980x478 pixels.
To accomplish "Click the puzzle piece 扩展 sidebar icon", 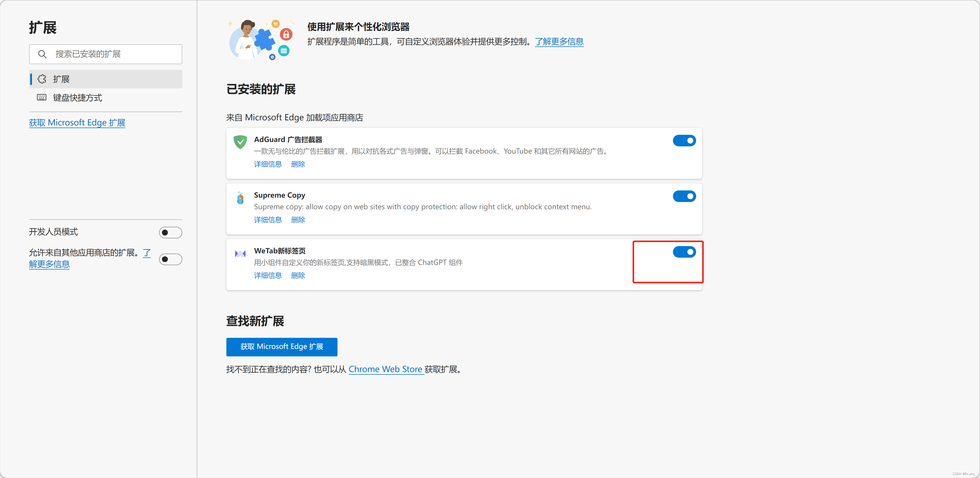I will tap(42, 79).
